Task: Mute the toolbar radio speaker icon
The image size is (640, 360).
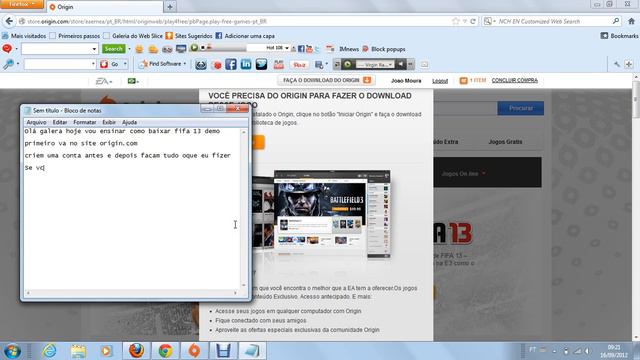Action: click(x=400, y=64)
